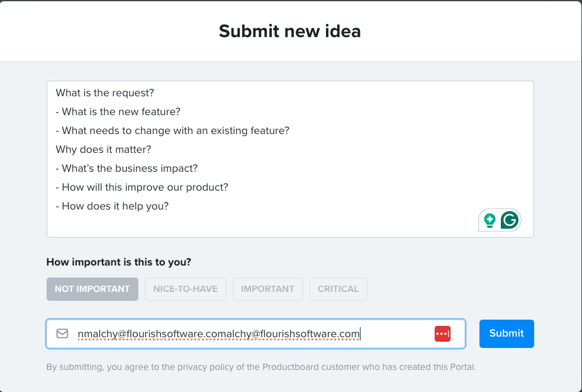The width and height of the screenshot is (582, 392).
Task: Set importance to IMPORTANT
Action: pos(267,289)
